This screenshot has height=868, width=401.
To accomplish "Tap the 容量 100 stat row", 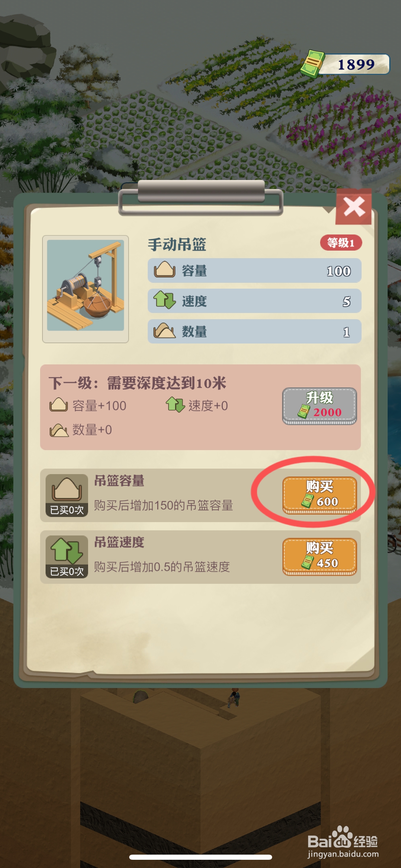I will (x=254, y=270).
